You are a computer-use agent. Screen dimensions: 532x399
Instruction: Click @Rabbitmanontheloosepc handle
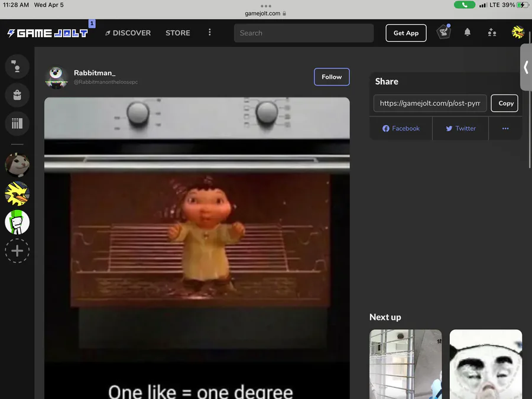pos(106,82)
